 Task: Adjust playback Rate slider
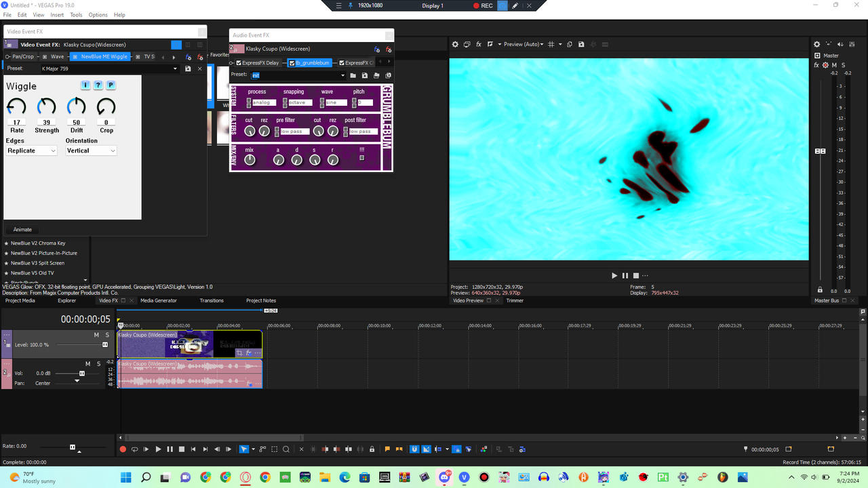[73, 447]
